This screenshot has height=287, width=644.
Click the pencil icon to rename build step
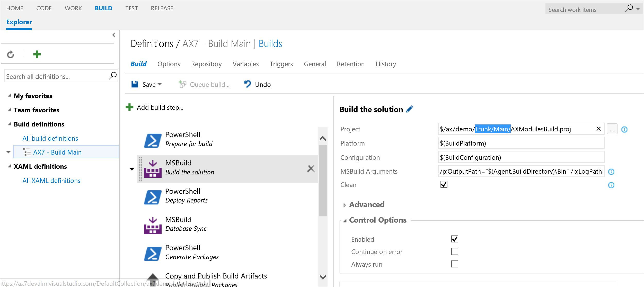click(410, 109)
